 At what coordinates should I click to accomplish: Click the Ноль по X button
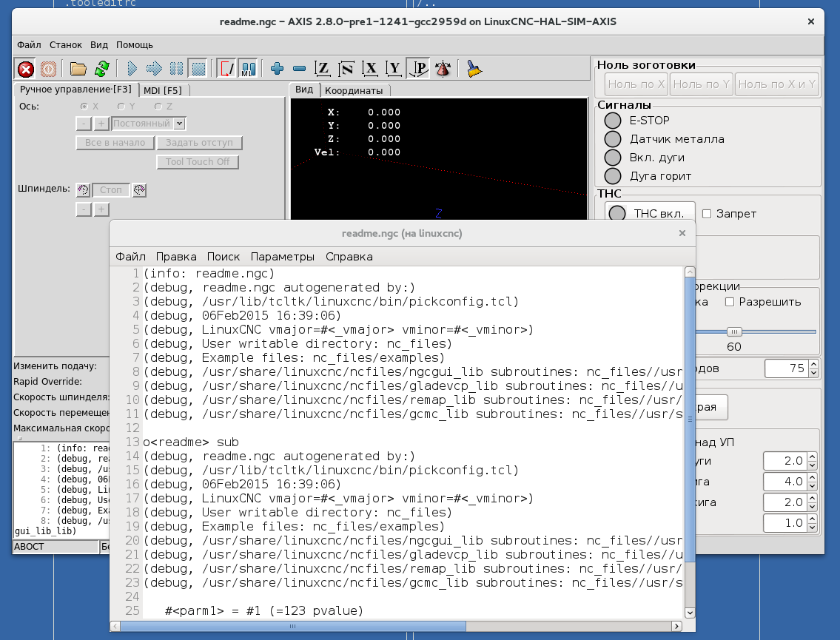coord(636,84)
